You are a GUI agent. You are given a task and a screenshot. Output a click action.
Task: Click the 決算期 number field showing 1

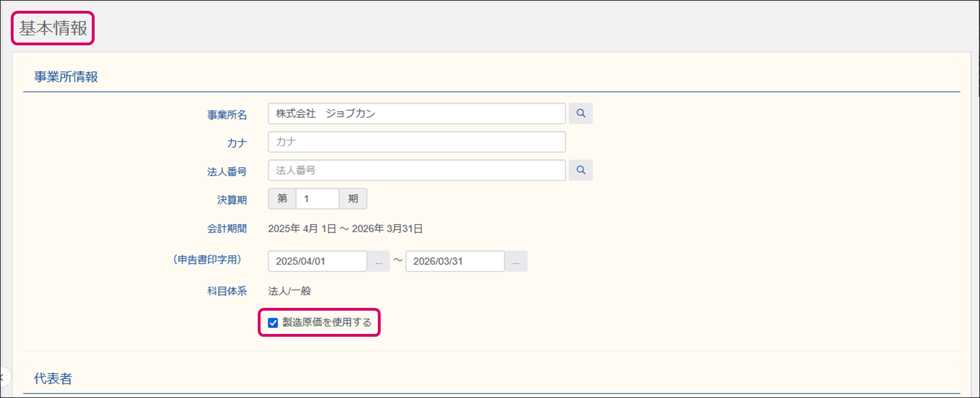[317, 199]
